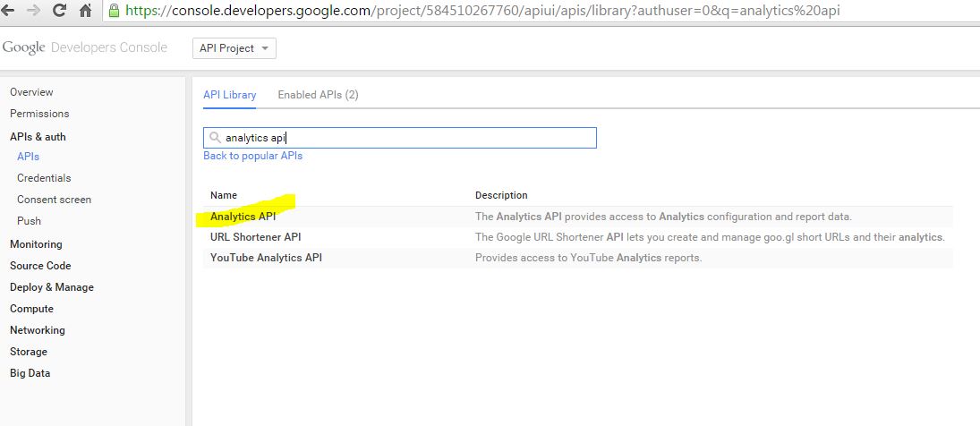This screenshot has width=980, height=426.
Task: Open the API Project dropdown
Action: [x=234, y=48]
